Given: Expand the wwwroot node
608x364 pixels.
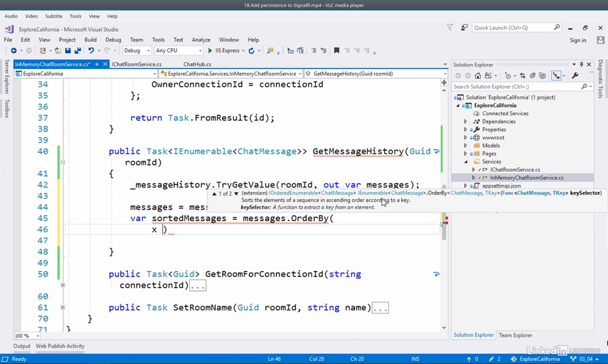Looking at the screenshot, I should [466, 137].
